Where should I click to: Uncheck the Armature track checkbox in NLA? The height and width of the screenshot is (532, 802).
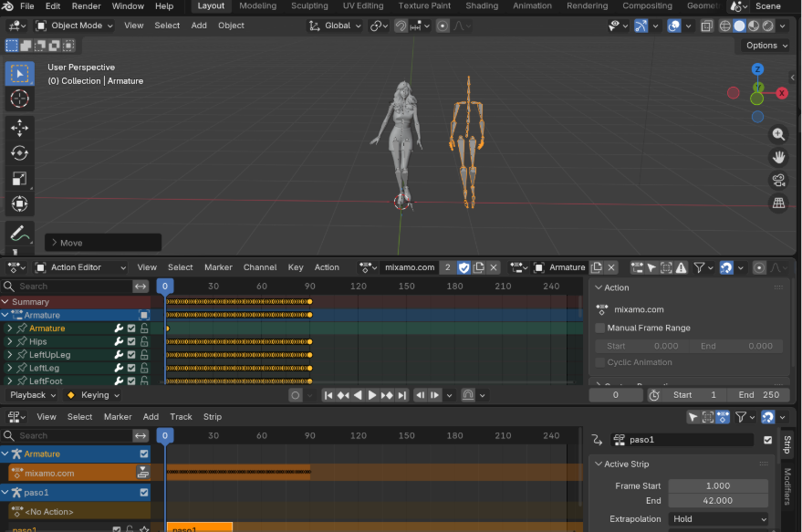(143, 454)
